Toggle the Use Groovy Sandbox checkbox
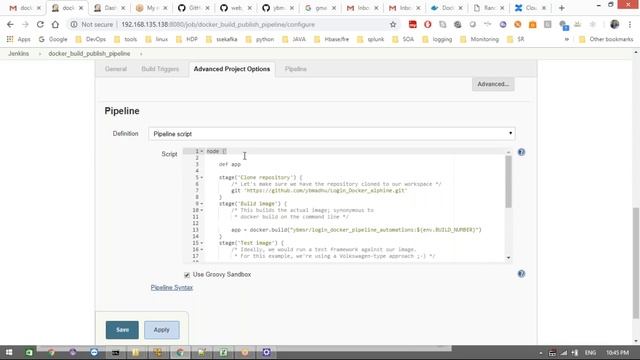This screenshot has height=360, width=640. pos(187,275)
